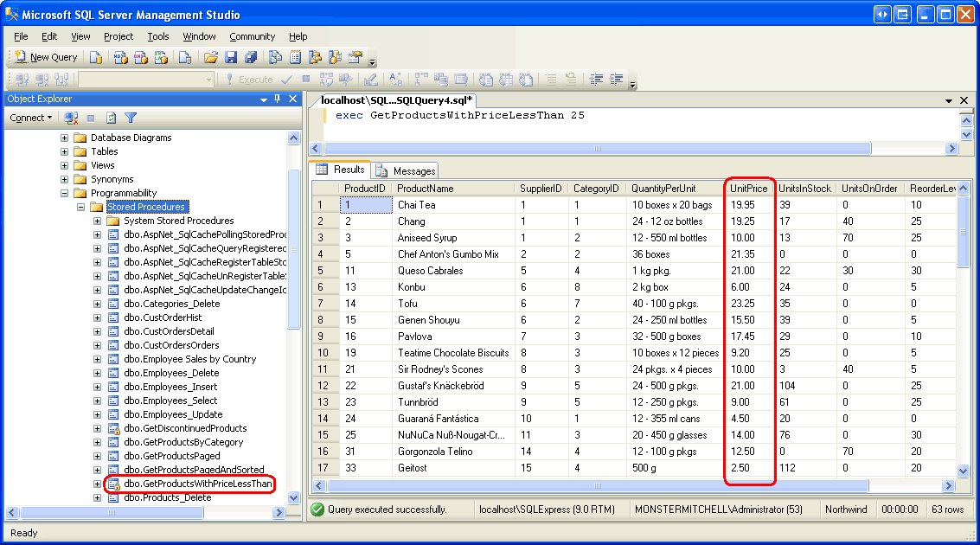
Task: Expand the System Stored Procedures folder
Action: [x=98, y=221]
